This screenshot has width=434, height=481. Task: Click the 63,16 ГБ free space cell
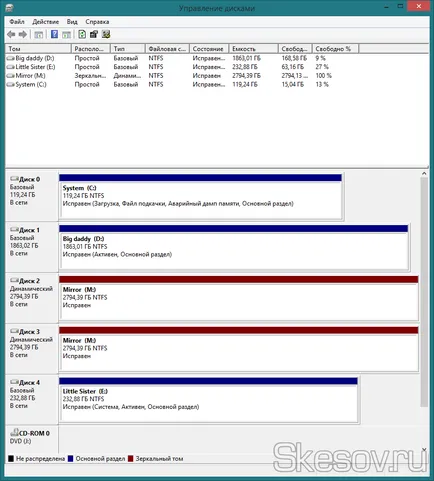(x=293, y=67)
